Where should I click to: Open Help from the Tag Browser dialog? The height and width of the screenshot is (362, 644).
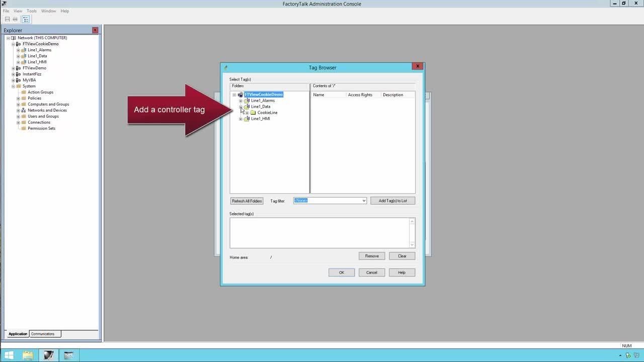point(402,273)
